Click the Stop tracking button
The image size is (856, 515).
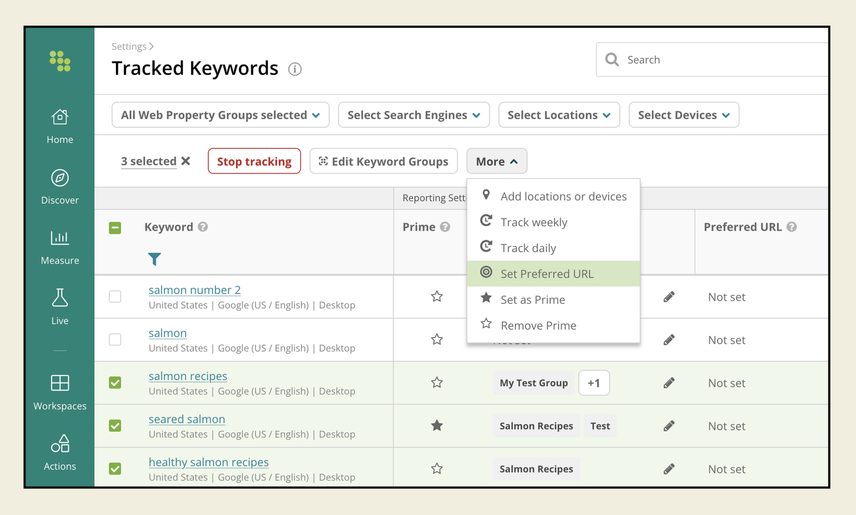pos(254,162)
